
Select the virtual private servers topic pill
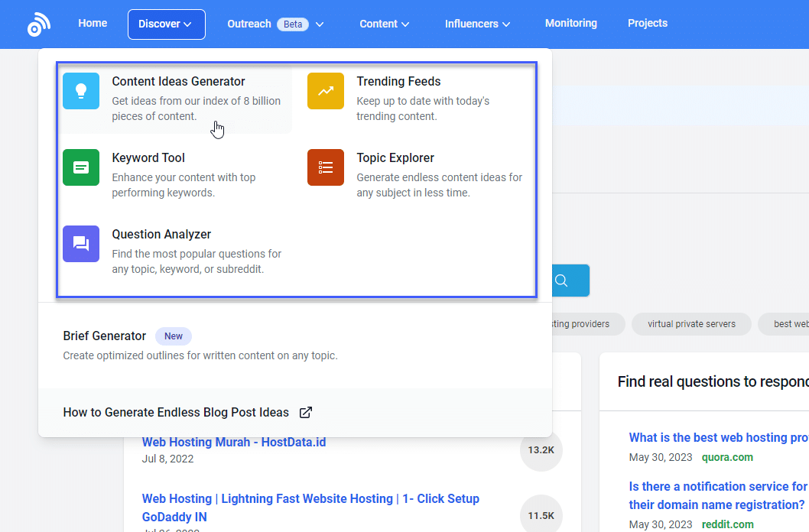tap(691, 324)
